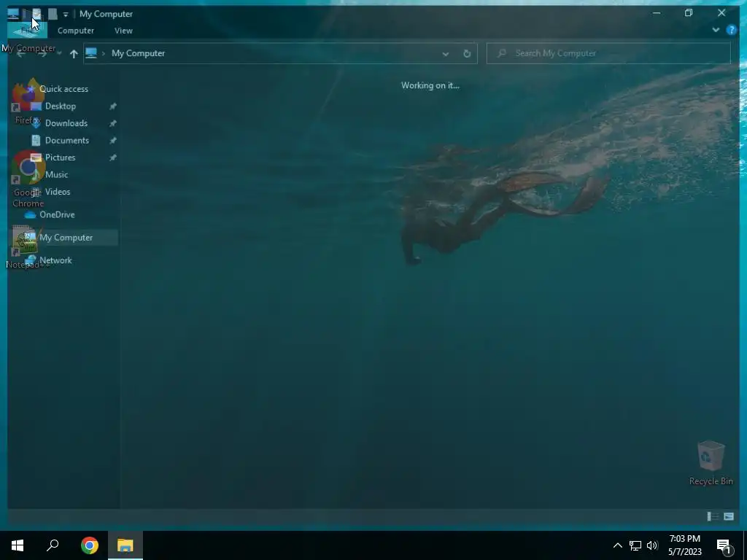Expand the address bar breadcrumb chevron
Image resolution: width=747 pixels, height=560 pixels.
pyautogui.click(x=104, y=53)
